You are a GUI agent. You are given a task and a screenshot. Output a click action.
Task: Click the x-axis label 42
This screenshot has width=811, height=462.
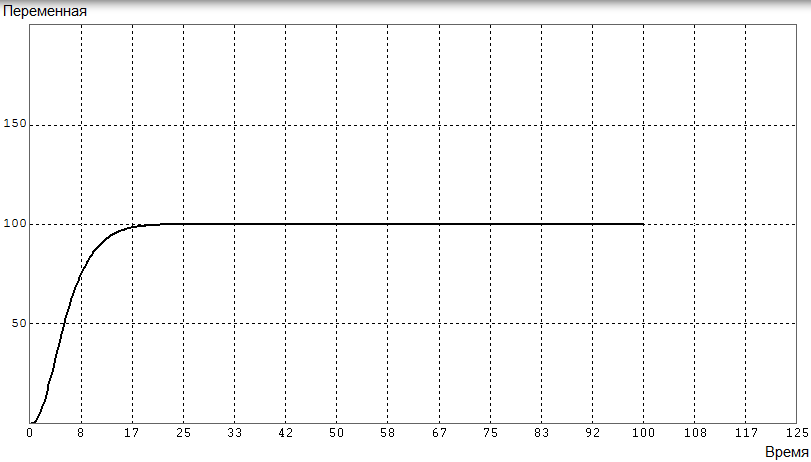coord(286,433)
